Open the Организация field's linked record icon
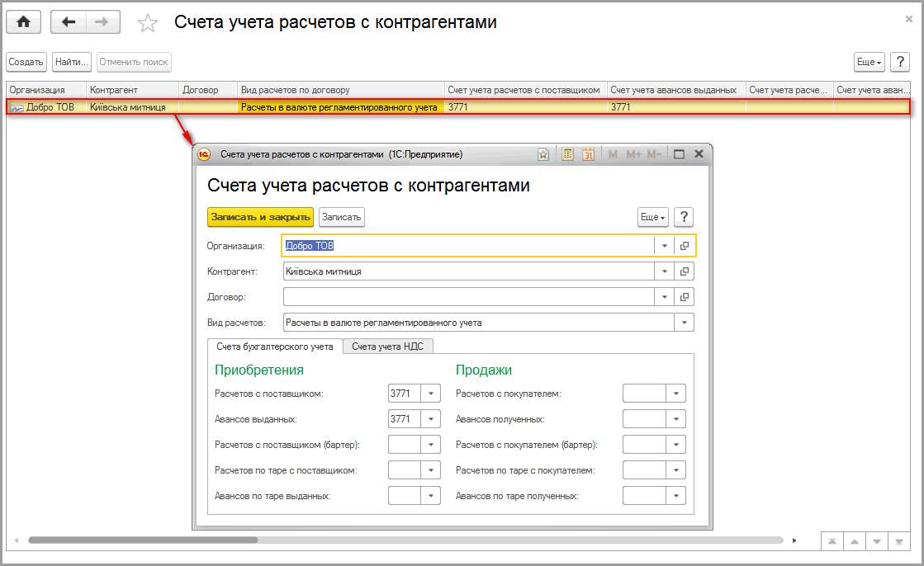The width and height of the screenshot is (924, 566). (685, 246)
